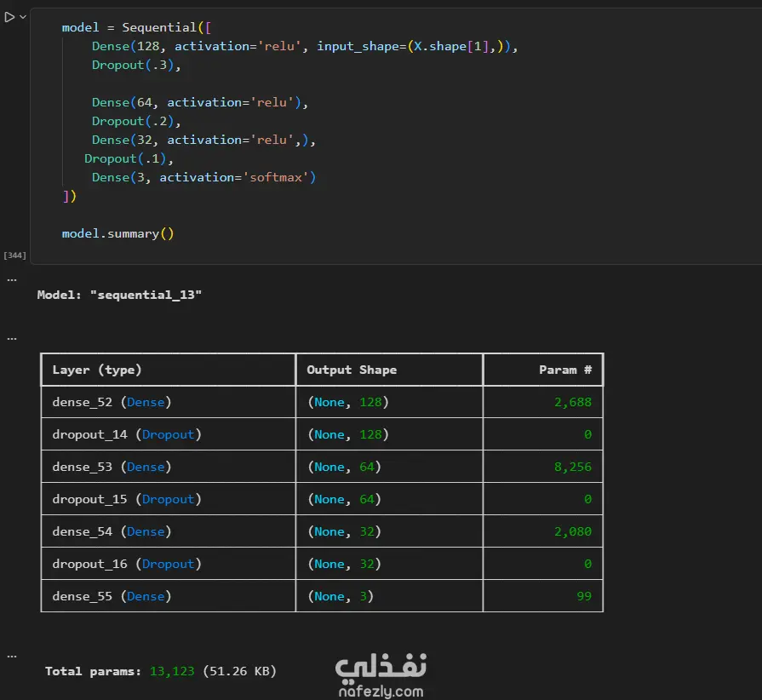The image size is (762, 700).
Task: Open the ellipsis menu beside Total params
Action: pyautogui.click(x=12, y=657)
